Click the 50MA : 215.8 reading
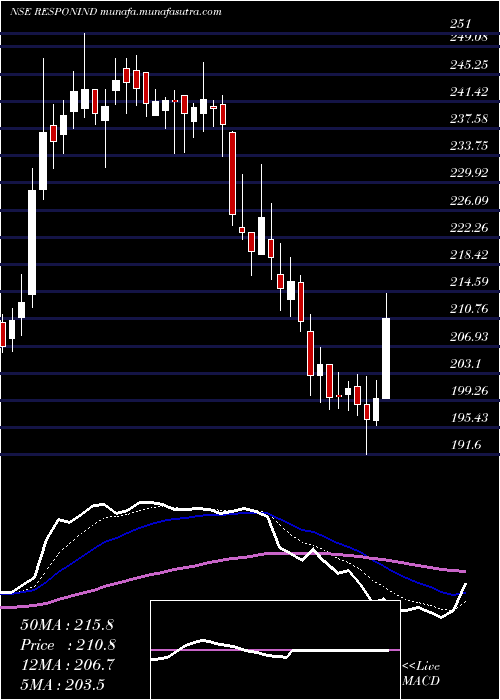 point(66,625)
